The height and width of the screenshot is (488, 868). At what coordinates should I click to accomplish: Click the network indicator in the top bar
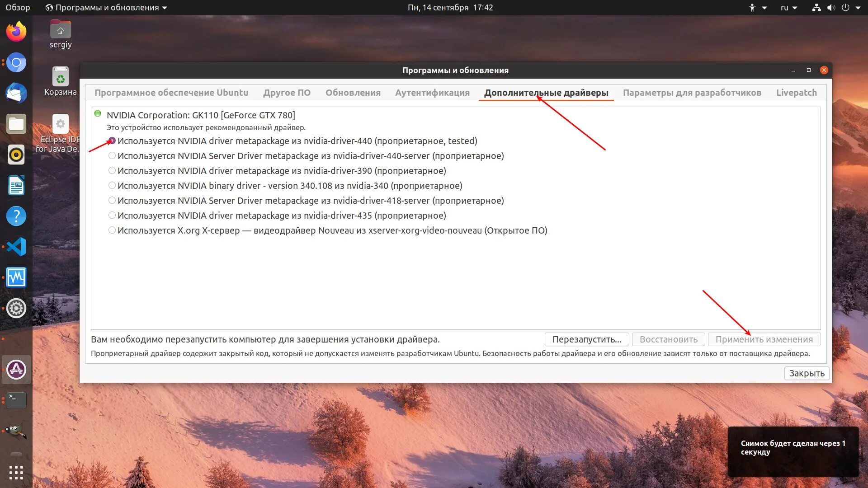pos(816,7)
